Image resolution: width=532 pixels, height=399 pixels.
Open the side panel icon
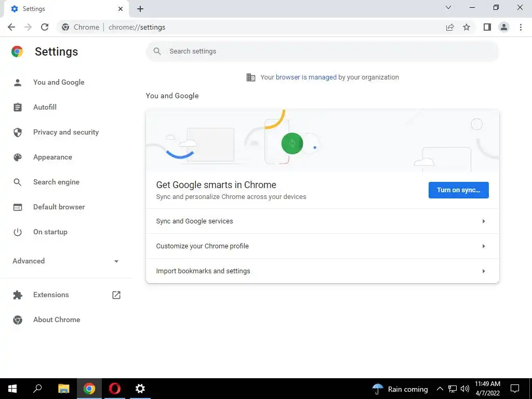click(487, 27)
